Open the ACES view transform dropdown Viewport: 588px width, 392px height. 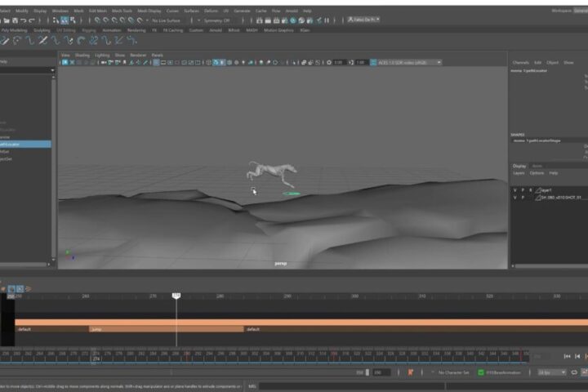click(409, 62)
